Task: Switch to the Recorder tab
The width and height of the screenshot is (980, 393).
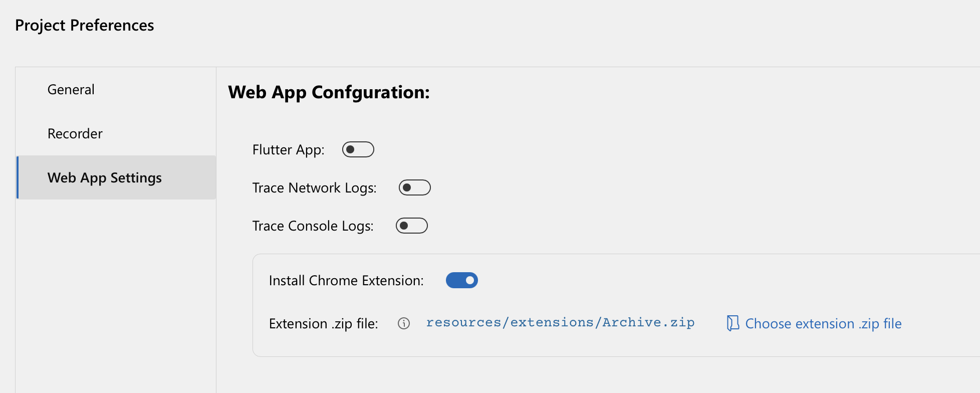Action: tap(116, 133)
